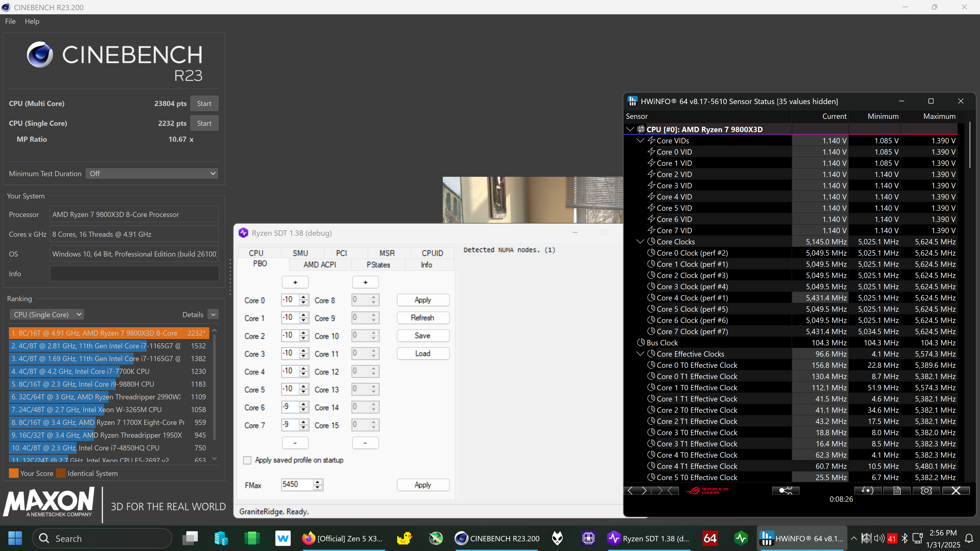Open the blue W taskbar app
This screenshot has height=551, width=980.
point(283,539)
